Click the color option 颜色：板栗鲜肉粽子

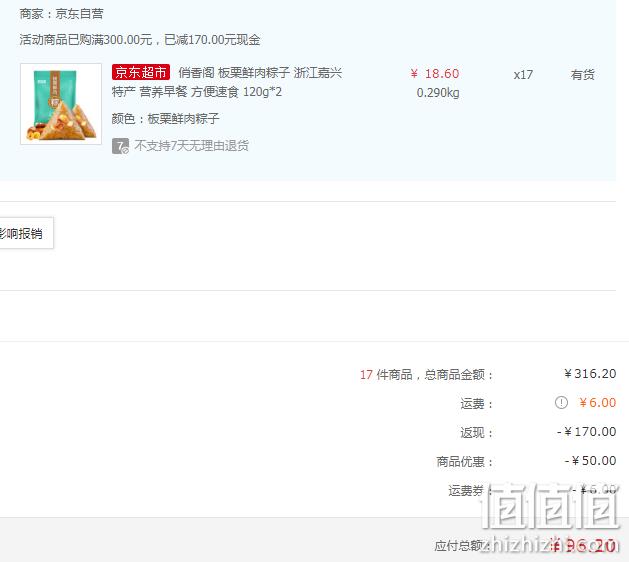coord(165,119)
